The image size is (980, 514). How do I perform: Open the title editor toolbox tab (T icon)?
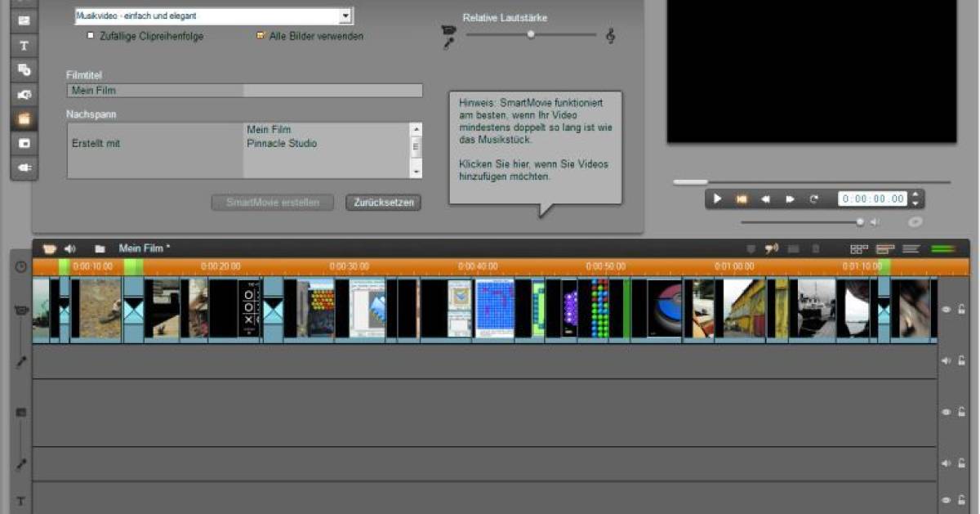tap(24, 46)
